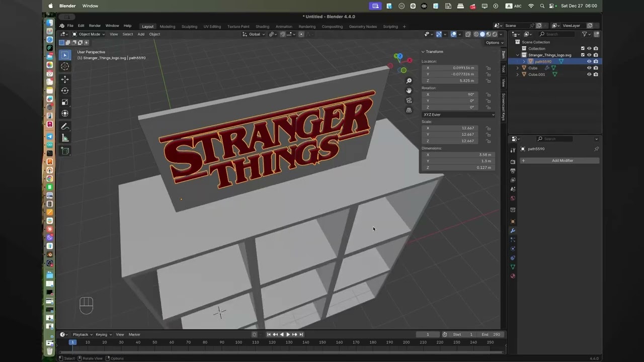Select the Annotate tool
Image resolution: width=644 pixels, height=362 pixels.
pyautogui.click(x=65, y=127)
